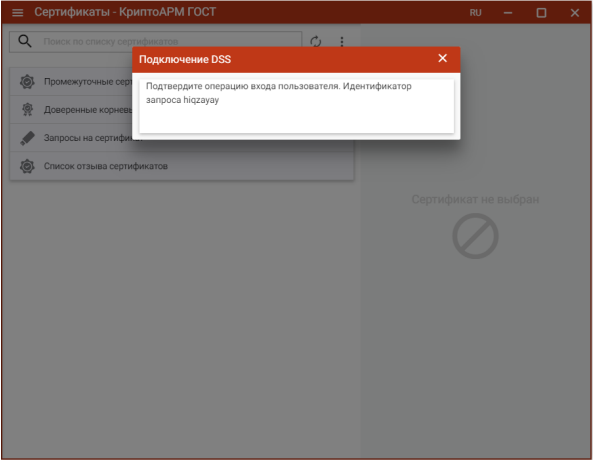Click the Сертификаты - КриптоАРМ ГОСТ title
593x460 pixels.
[125, 12]
